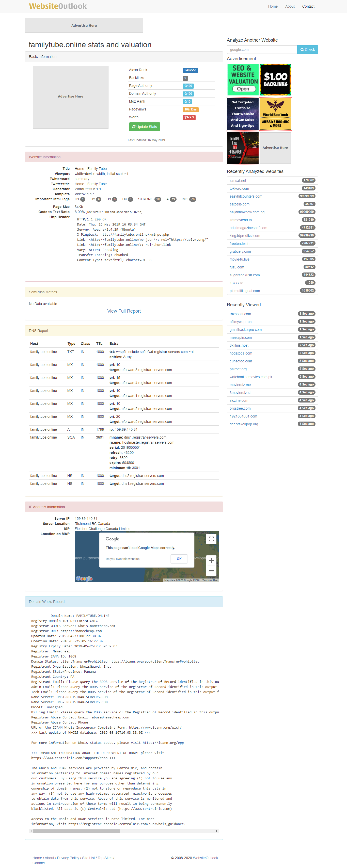Open 1377x.to link
The image size is (347, 868).
point(236,283)
